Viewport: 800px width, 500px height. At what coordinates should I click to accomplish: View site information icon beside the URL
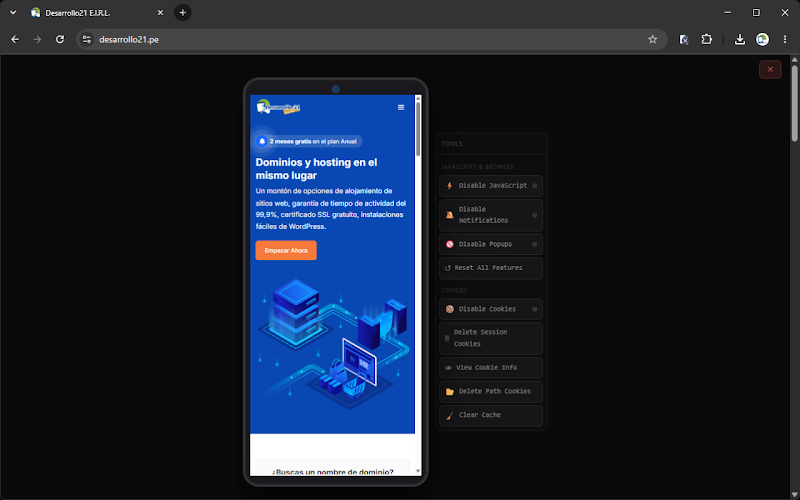click(87, 39)
